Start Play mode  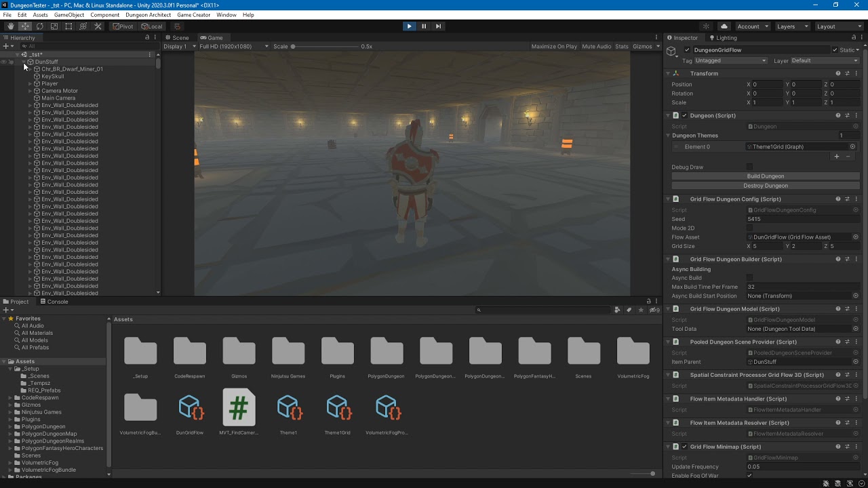(x=409, y=26)
